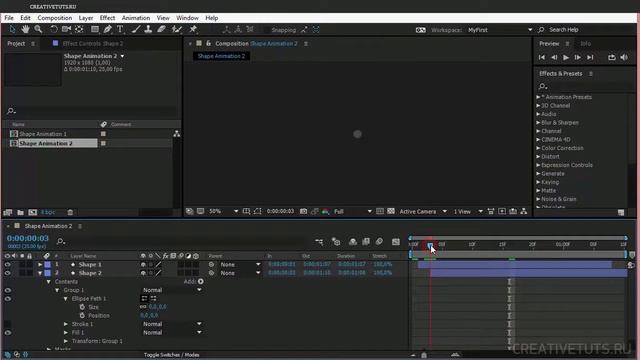Select the Type text tool

[120, 29]
